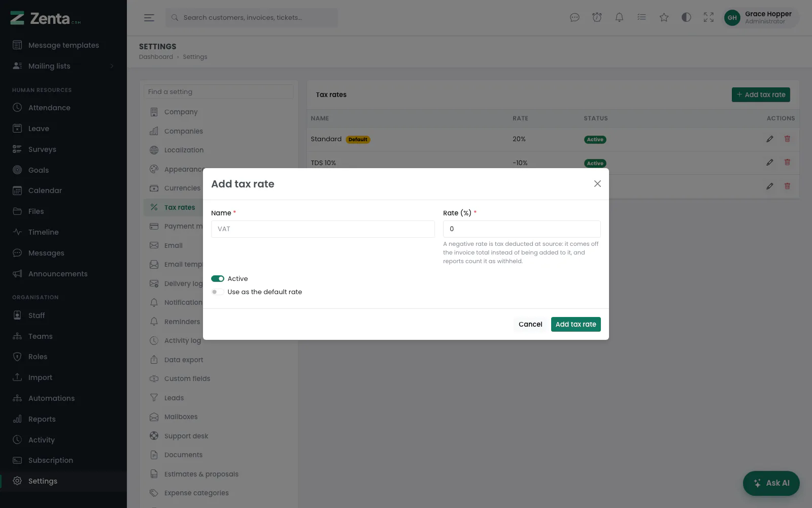The width and height of the screenshot is (812, 508).
Task: Click the notifications bell icon
Action: [619, 17]
